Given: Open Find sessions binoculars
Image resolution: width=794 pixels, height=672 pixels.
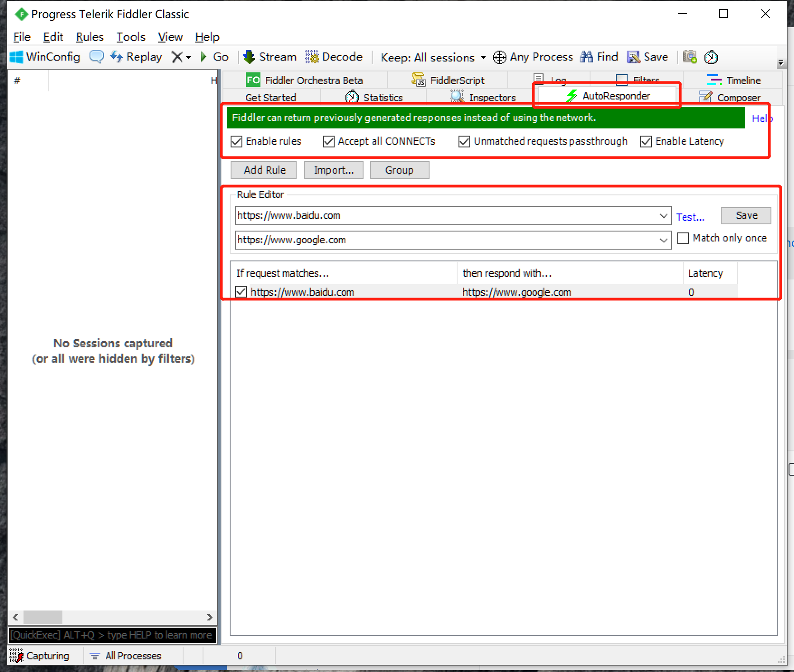Looking at the screenshot, I should click(599, 57).
